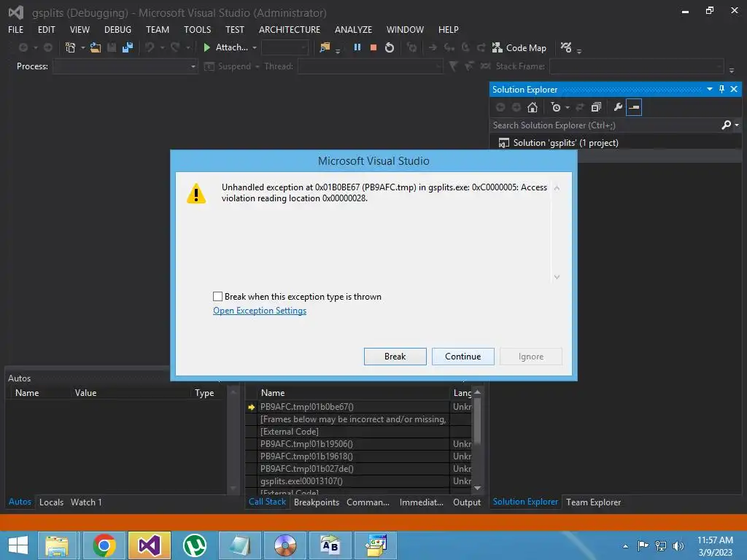Switch to the Watch 1 tab
The width and height of the screenshot is (747, 560).
[86, 502]
